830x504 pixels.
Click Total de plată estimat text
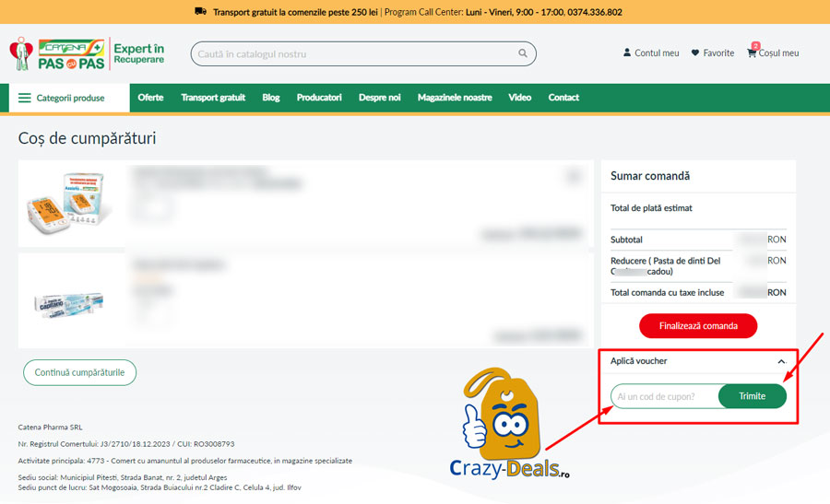(x=651, y=208)
